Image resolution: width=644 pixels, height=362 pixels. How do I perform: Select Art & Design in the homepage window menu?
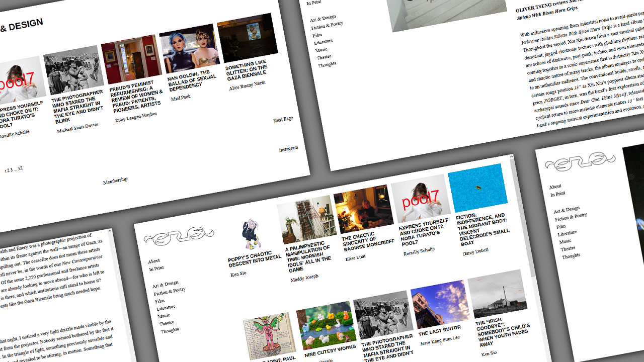pyautogui.click(x=166, y=285)
